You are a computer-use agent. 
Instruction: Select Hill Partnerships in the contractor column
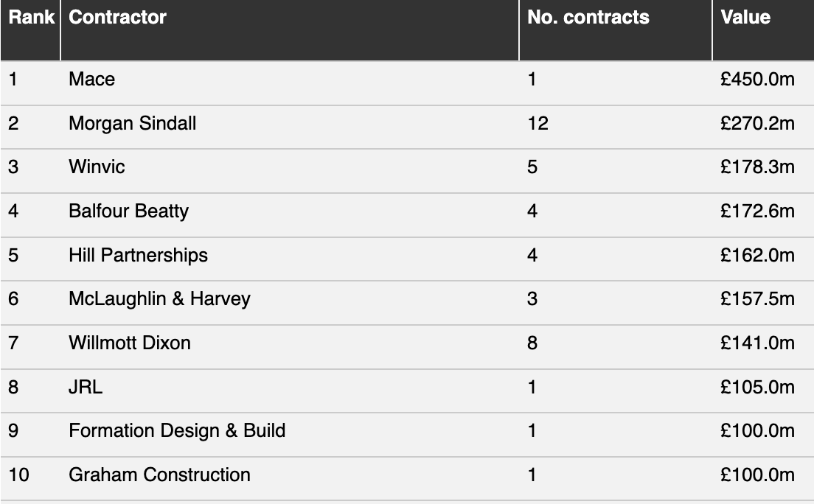[x=138, y=255]
